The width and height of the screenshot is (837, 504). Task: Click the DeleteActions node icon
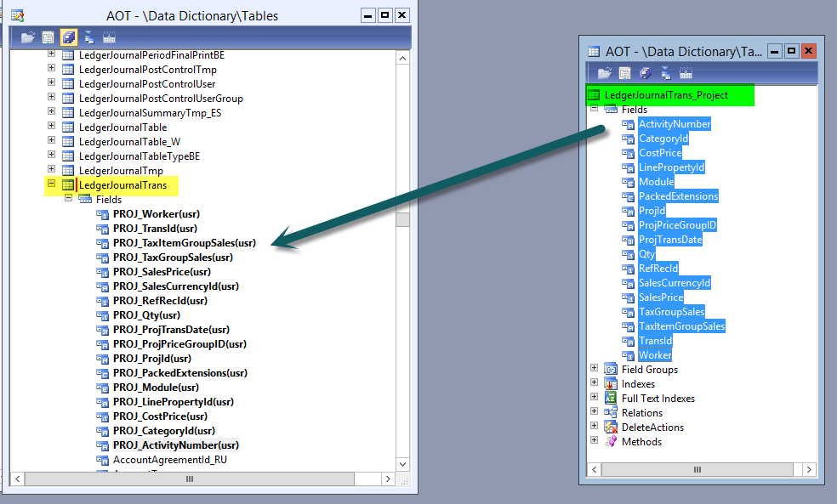611,428
